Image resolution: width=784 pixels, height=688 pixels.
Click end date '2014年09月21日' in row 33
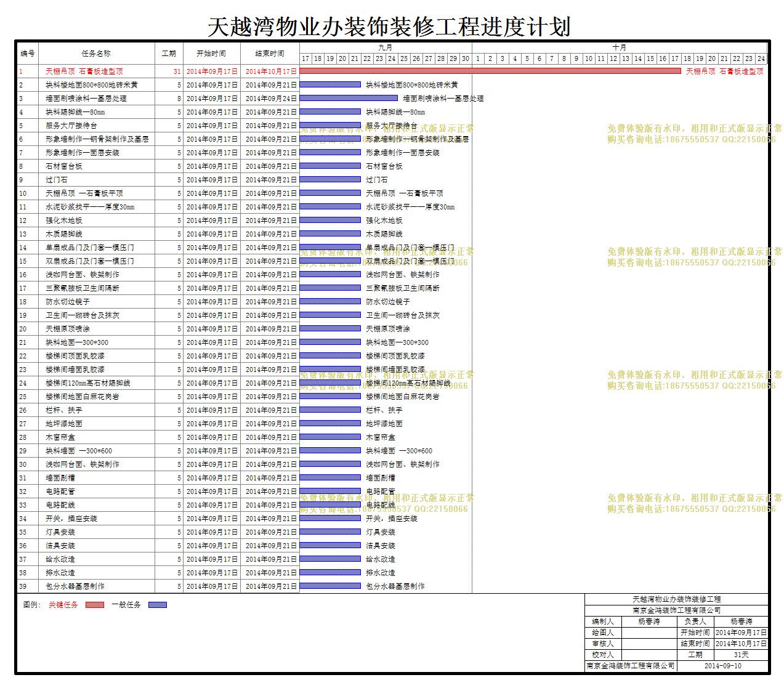click(271, 505)
